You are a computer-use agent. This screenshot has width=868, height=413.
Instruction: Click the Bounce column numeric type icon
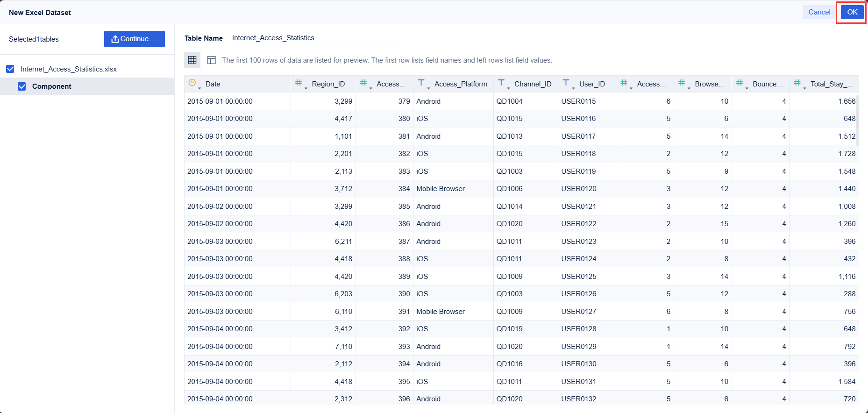[x=739, y=83]
